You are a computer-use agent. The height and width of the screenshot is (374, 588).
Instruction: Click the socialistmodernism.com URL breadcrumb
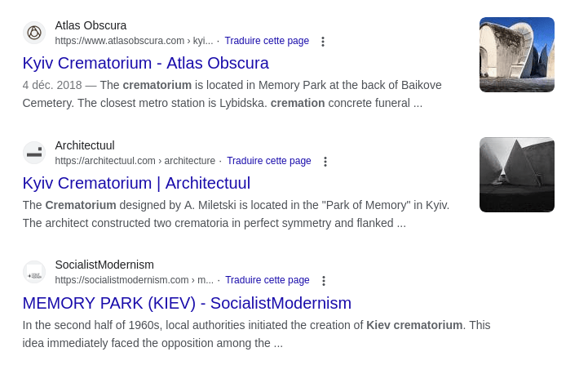pyautogui.click(x=134, y=280)
